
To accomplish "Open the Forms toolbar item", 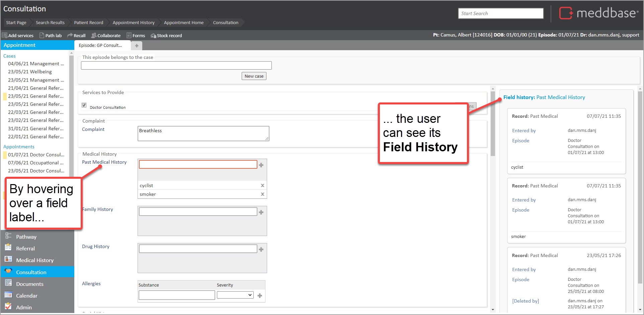I will tap(136, 35).
